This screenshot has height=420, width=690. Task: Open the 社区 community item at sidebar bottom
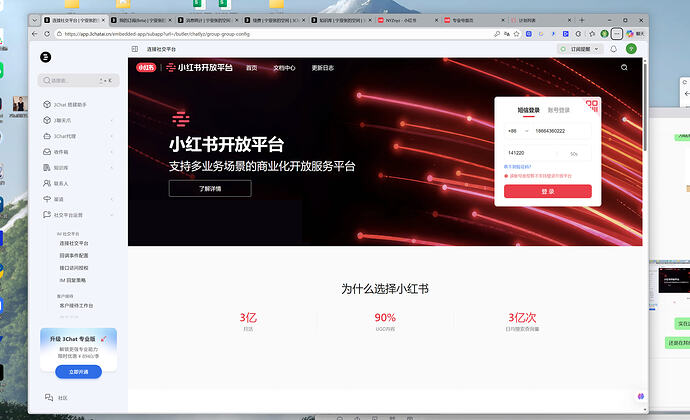point(57,398)
